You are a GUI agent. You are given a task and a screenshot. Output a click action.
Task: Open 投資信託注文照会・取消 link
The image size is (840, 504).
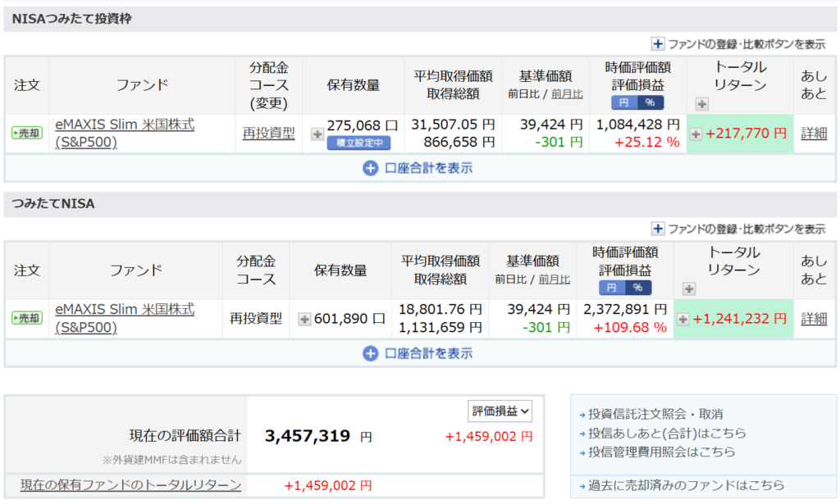tap(650, 415)
